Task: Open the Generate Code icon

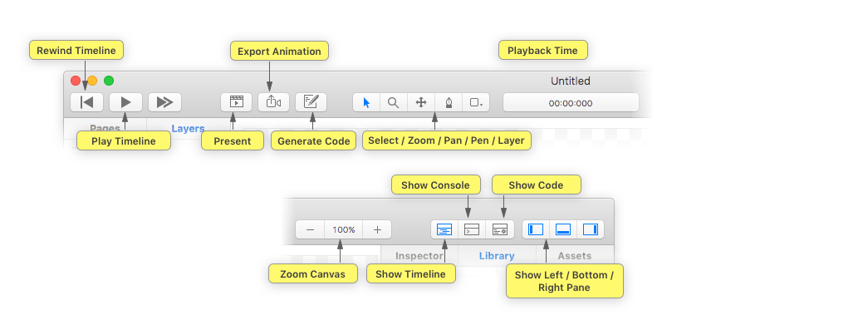Action: pos(311,102)
